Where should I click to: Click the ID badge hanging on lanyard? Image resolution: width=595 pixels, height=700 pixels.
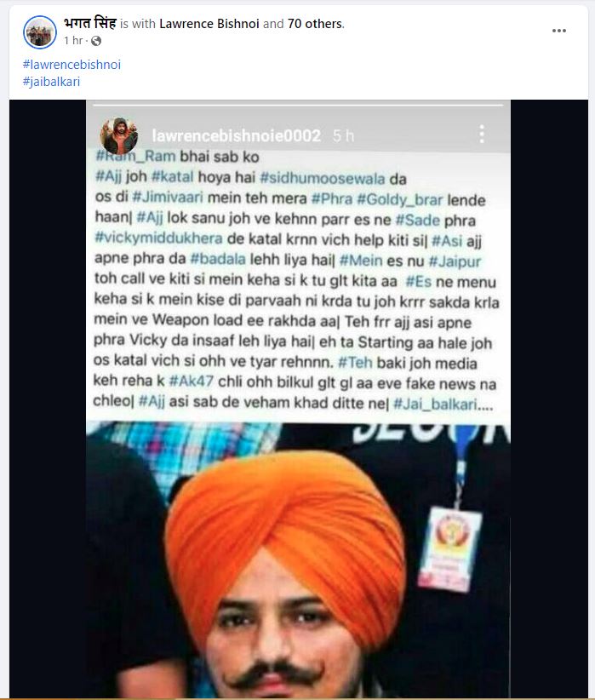coord(449,549)
